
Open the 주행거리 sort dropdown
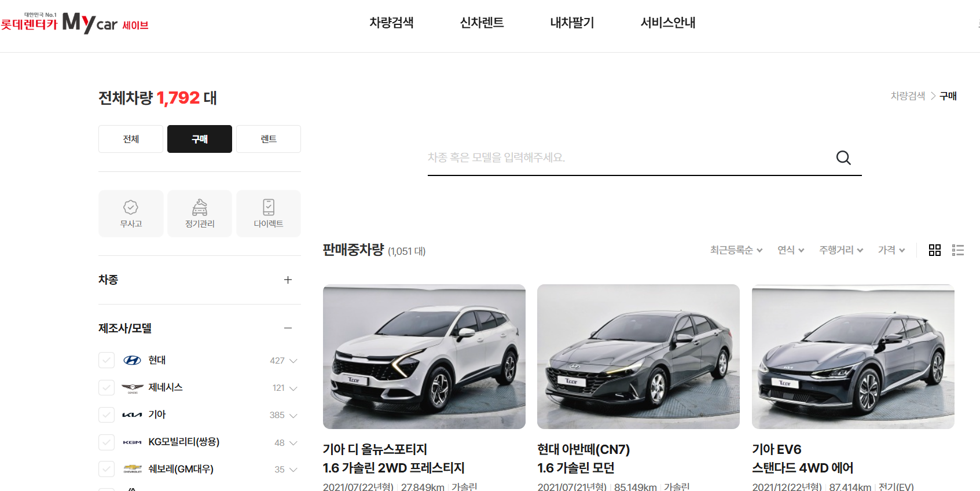(841, 250)
